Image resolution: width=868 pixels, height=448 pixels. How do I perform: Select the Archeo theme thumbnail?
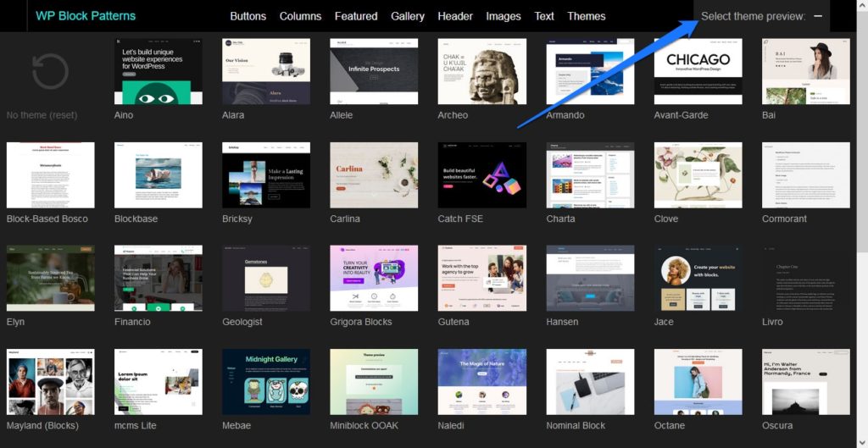tap(482, 71)
